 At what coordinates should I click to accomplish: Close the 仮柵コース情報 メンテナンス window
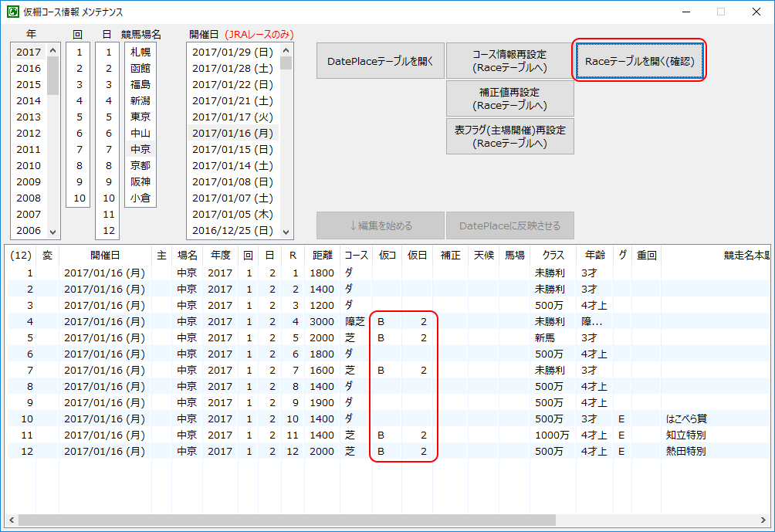pos(756,12)
